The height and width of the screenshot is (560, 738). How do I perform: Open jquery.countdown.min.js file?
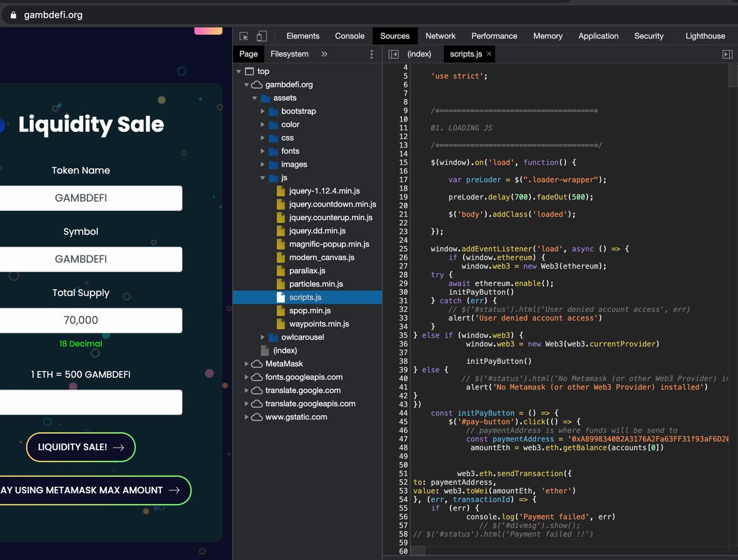click(x=333, y=204)
